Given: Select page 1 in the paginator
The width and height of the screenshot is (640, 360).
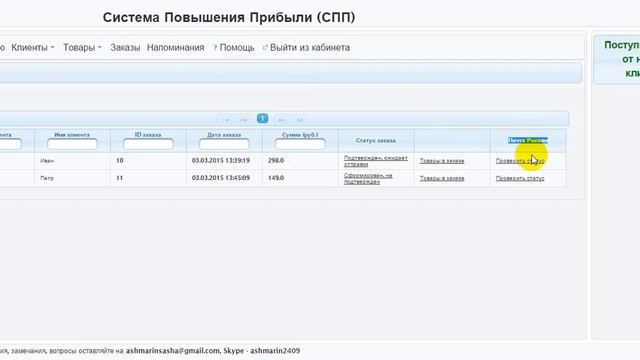Looking at the screenshot, I should pos(262,119).
